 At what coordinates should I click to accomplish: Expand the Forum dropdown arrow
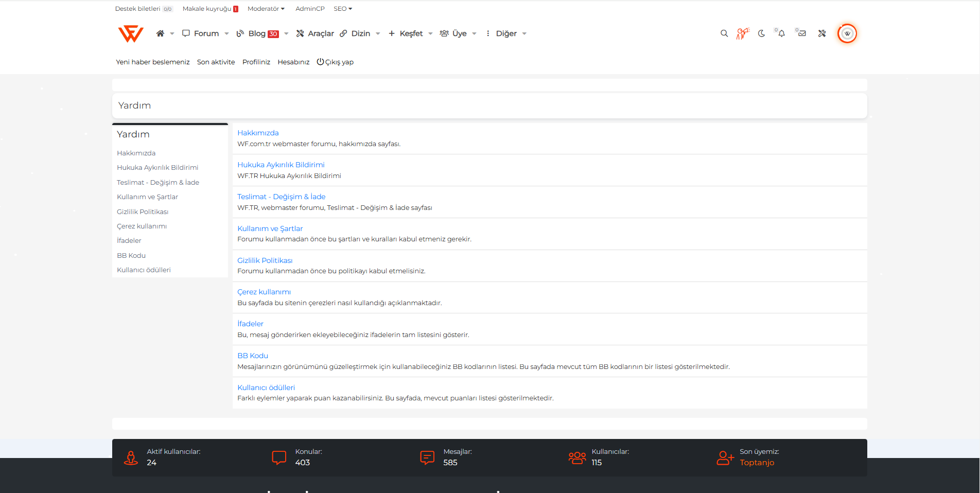click(x=226, y=34)
